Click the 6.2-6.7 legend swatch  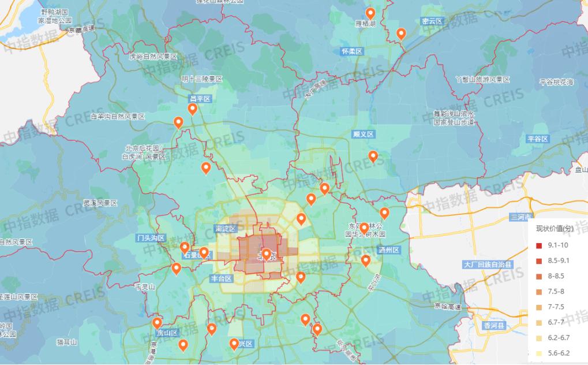(x=539, y=338)
